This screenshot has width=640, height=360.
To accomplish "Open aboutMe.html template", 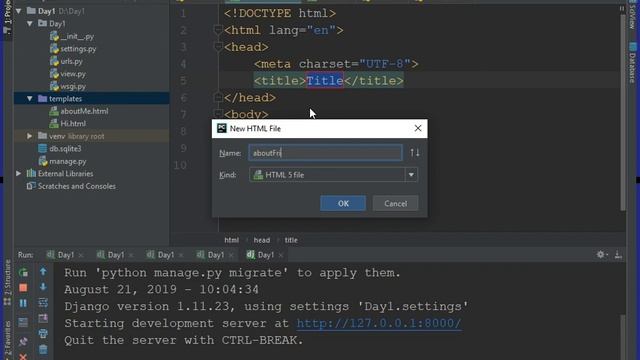I will click(84, 111).
